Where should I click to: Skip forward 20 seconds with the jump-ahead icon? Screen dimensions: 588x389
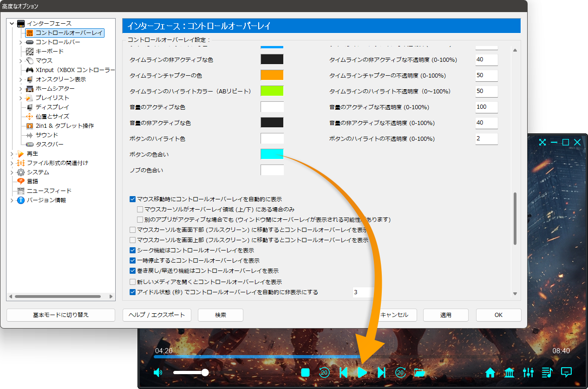pos(400,372)
